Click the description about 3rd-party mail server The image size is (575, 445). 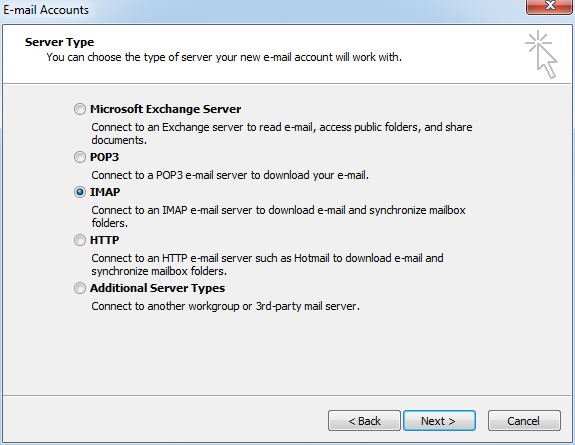point(226,306)
